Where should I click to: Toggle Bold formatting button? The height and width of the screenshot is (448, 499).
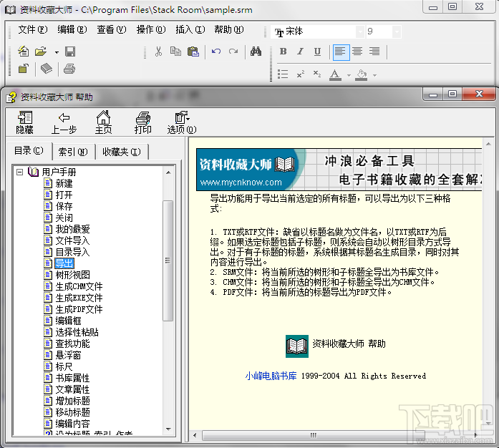(x=284, y=52)
